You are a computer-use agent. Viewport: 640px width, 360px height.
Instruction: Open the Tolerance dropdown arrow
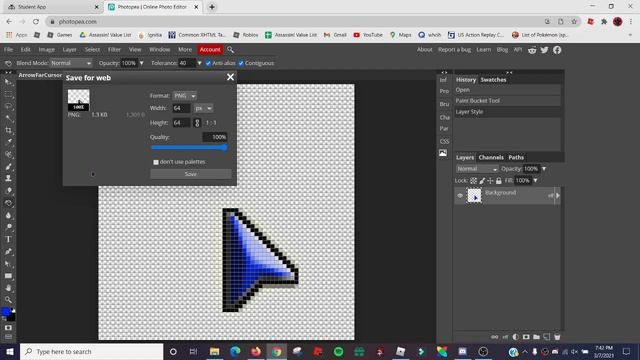click(x=199, y=63)
